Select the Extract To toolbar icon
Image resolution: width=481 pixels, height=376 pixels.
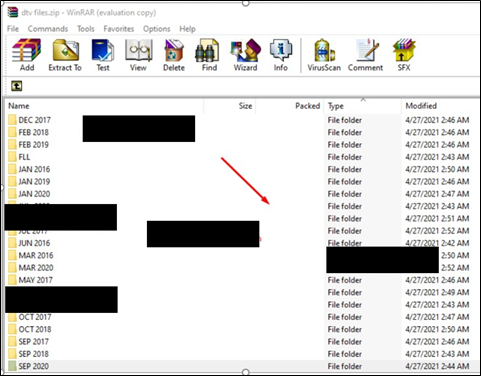(x=65, y=55)
